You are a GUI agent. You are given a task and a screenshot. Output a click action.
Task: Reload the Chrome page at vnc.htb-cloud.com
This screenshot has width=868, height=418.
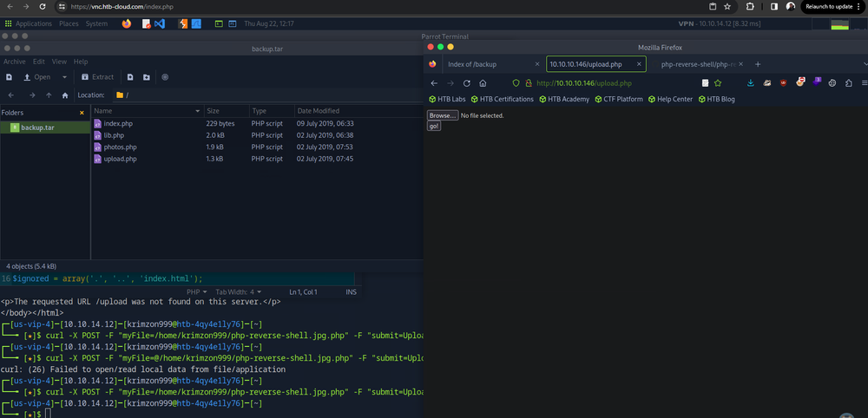(43, 7)
